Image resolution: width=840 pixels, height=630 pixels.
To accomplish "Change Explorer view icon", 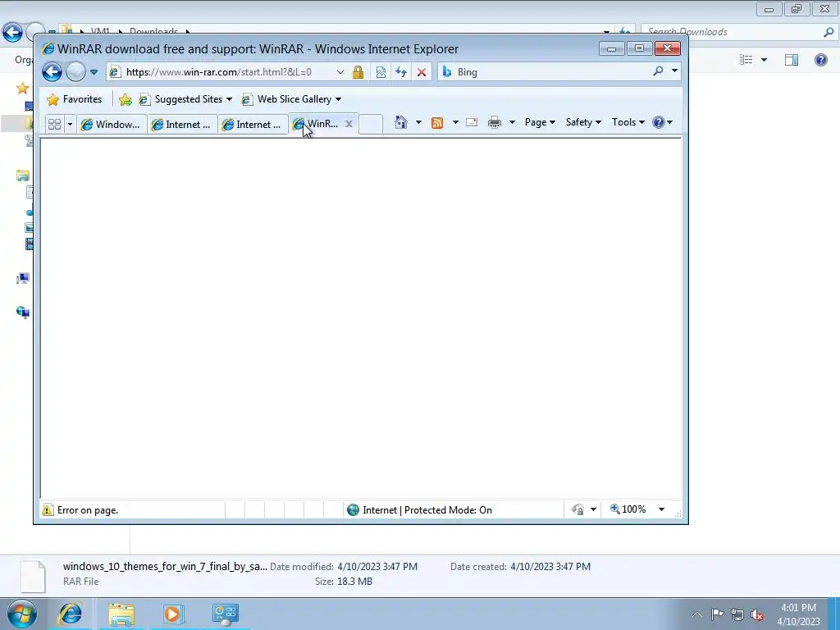I will click(746, 59).
